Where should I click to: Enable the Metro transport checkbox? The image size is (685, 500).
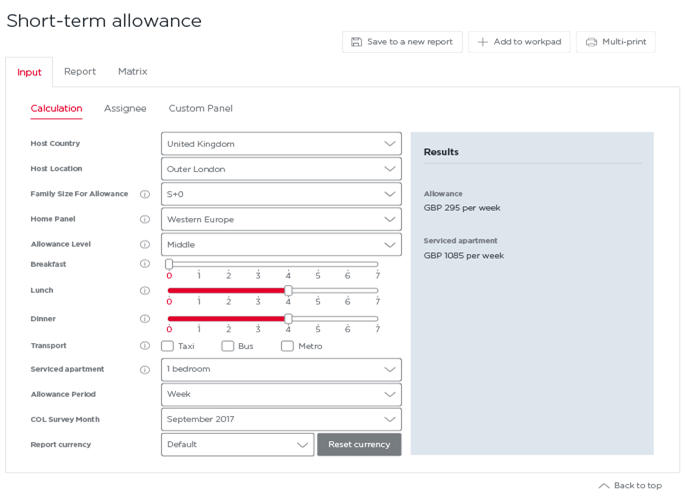coord(287,346)
